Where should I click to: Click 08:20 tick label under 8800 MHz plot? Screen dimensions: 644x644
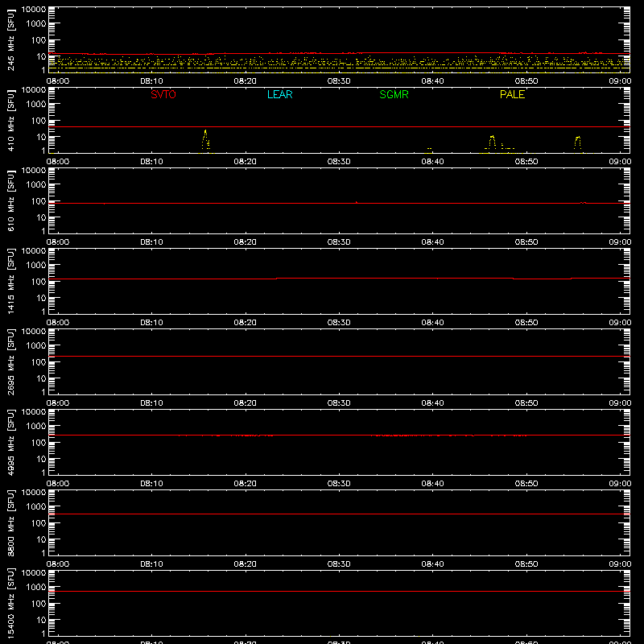(x=246, y=564)
